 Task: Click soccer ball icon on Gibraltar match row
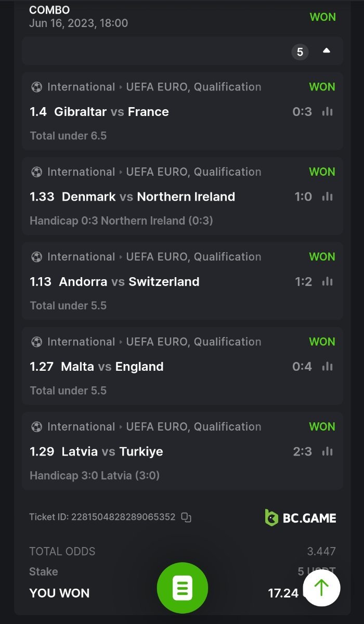coord(36,87)
